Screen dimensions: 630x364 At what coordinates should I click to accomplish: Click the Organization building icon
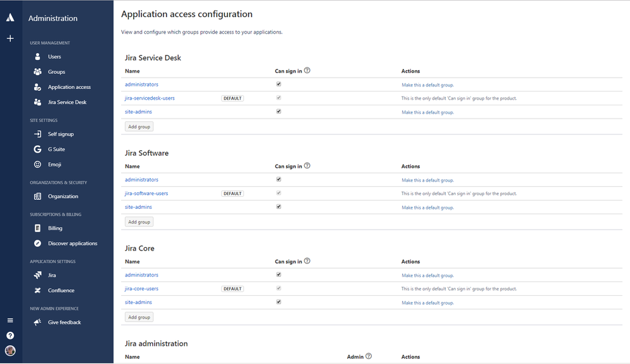click(37, 196)
